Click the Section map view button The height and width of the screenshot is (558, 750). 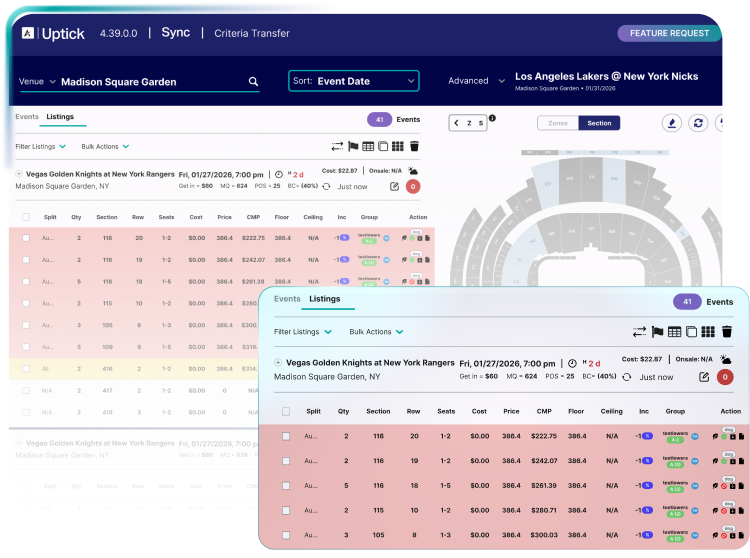pyautogui.click(x=599, y=123)
